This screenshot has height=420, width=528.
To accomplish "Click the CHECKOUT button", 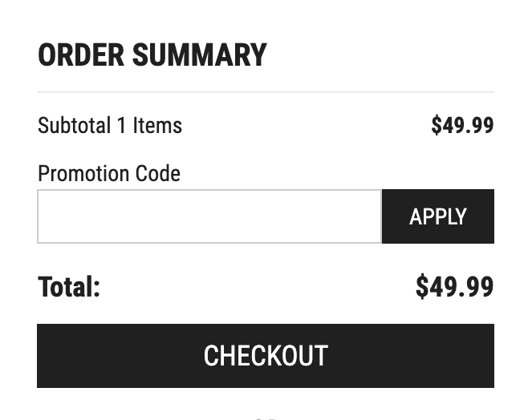I will pyautogui.click(x=266, y=356).
